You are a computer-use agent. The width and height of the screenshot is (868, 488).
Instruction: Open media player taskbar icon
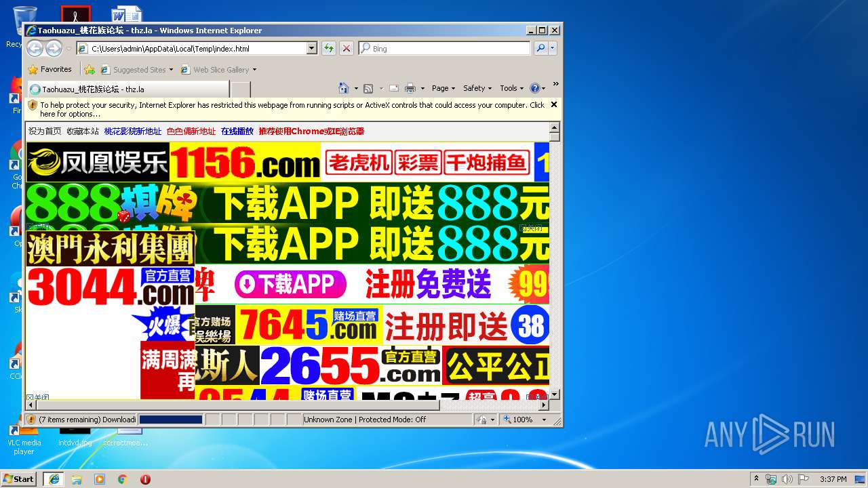pos(100,479)
